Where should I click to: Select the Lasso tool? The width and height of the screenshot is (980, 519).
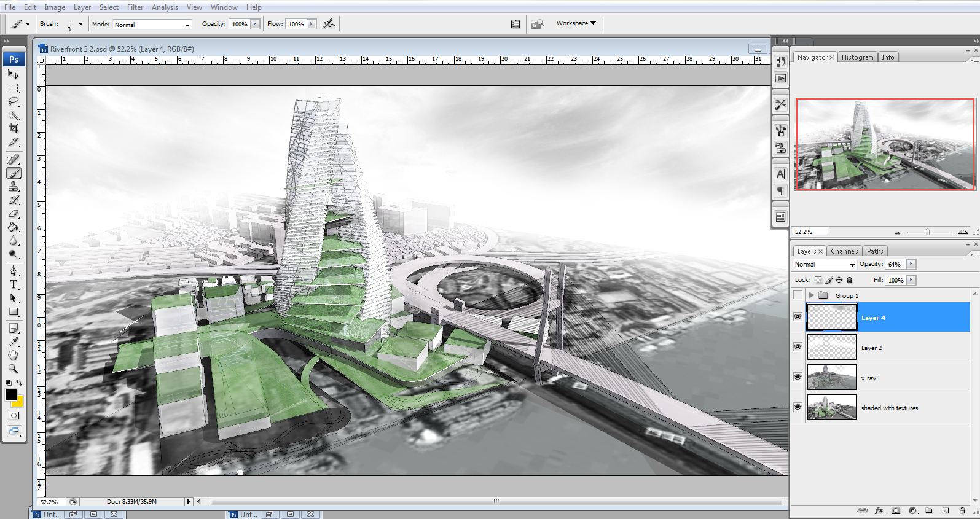click(x=14, y=102)
